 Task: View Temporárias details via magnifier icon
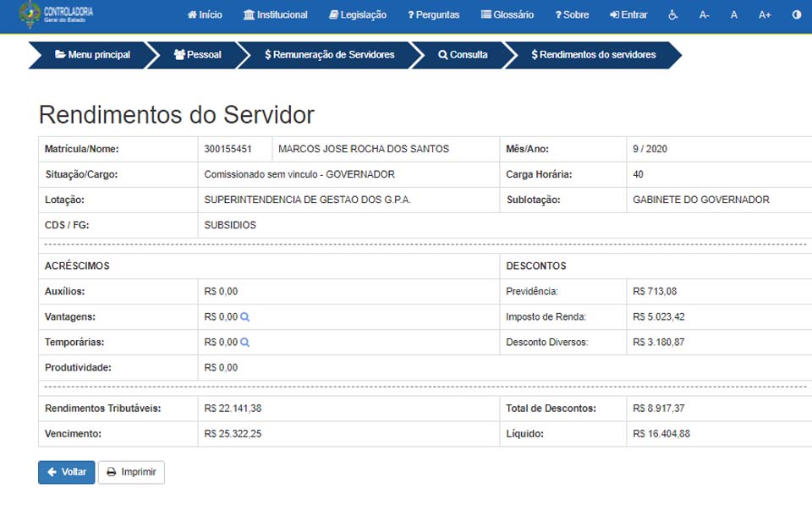(x=245, y=343)
